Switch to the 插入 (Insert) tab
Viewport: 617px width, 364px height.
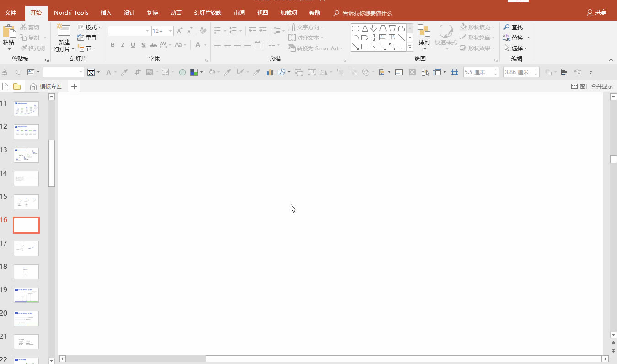[x=106, y=12]
